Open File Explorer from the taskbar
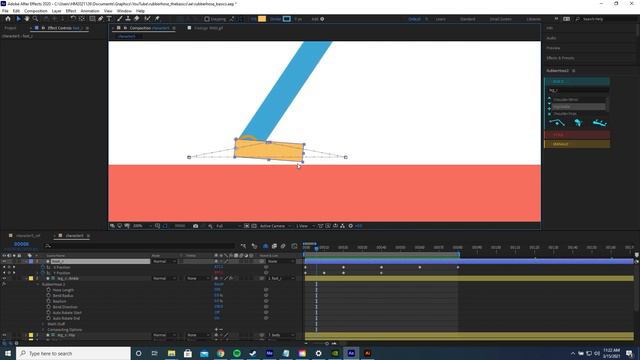This screenshot has width=640, height=360. [x=171, y=353]
